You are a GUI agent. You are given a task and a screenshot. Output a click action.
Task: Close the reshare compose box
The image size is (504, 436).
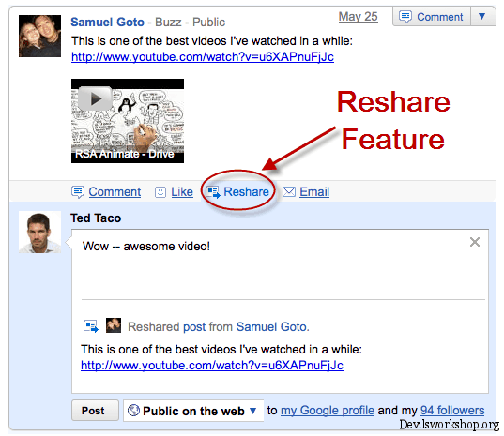475,242
